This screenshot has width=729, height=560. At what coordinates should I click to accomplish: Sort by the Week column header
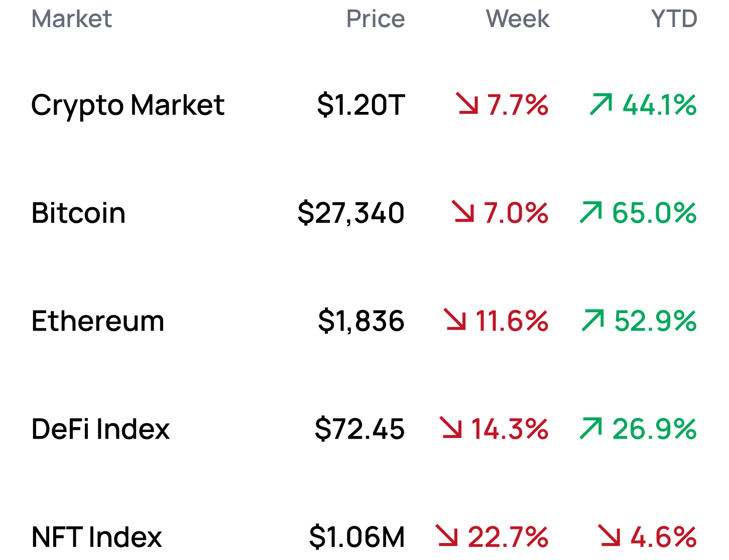(517, 19)
